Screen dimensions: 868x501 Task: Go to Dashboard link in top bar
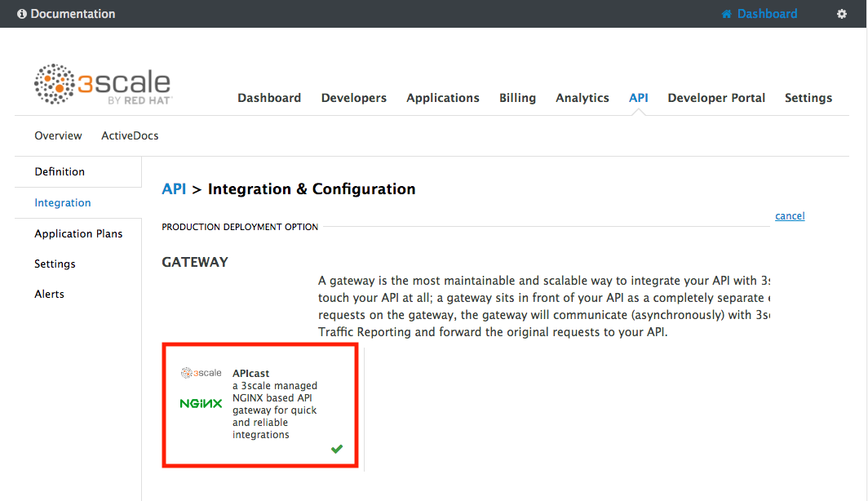pyautogui.click(x=767, y=14)
